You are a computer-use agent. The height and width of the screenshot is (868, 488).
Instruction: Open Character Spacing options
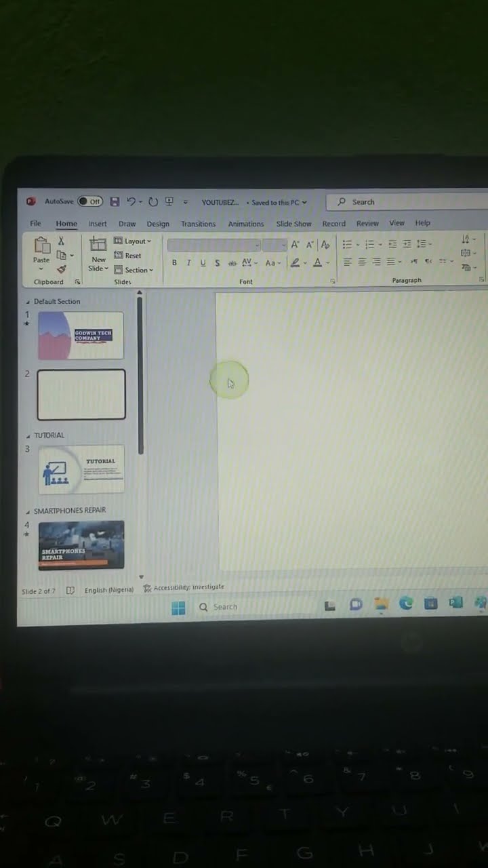pos(249,262)
